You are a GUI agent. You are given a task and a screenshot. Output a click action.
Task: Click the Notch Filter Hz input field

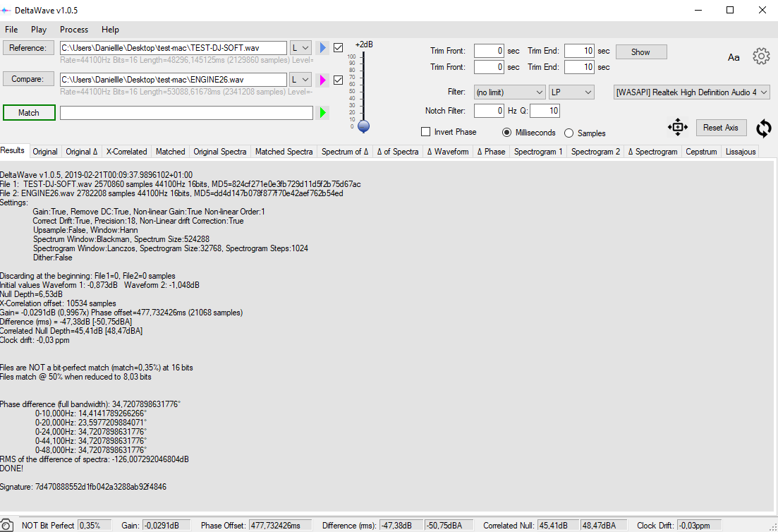click(x=488, y=111)
